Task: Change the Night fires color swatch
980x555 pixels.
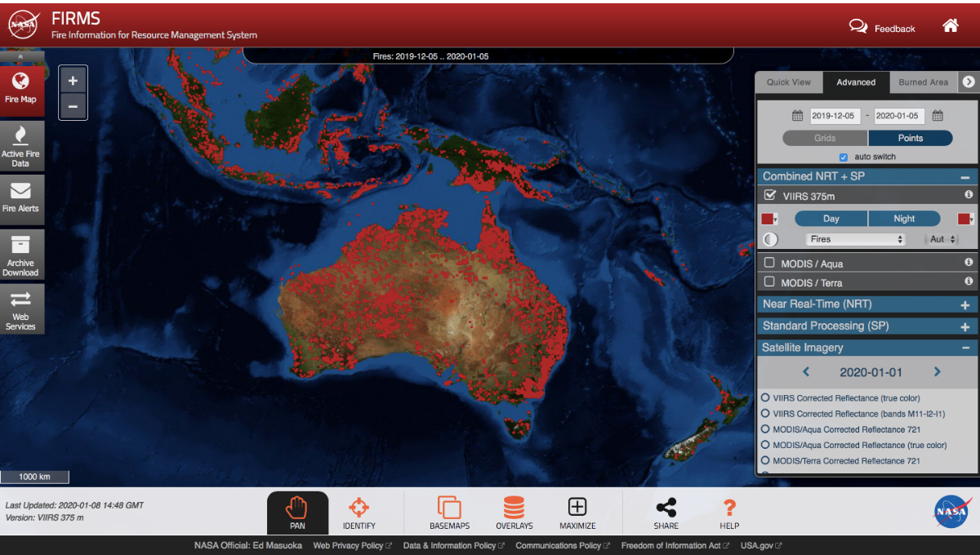Action: pyautogui.click(x=965, y=219)
